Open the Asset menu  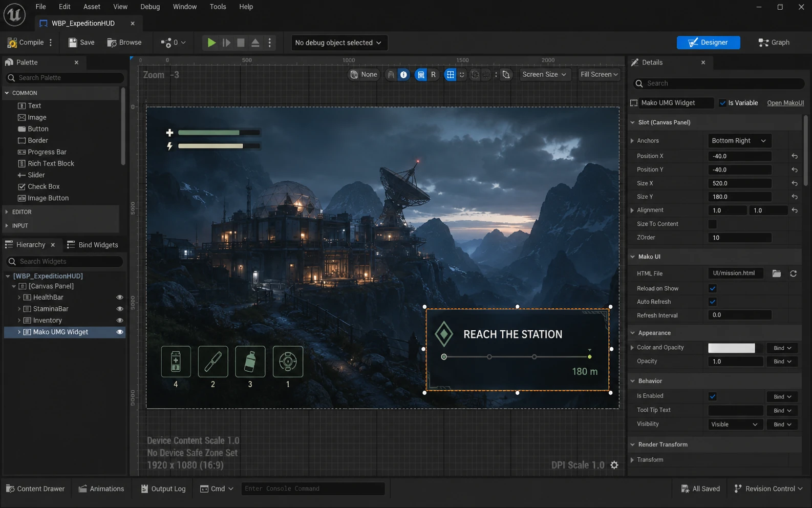coord(92,7)
